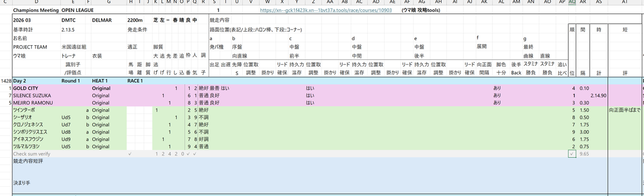Click the 'お名前' label cell
The image size is (644, 196).
(20, 38)
